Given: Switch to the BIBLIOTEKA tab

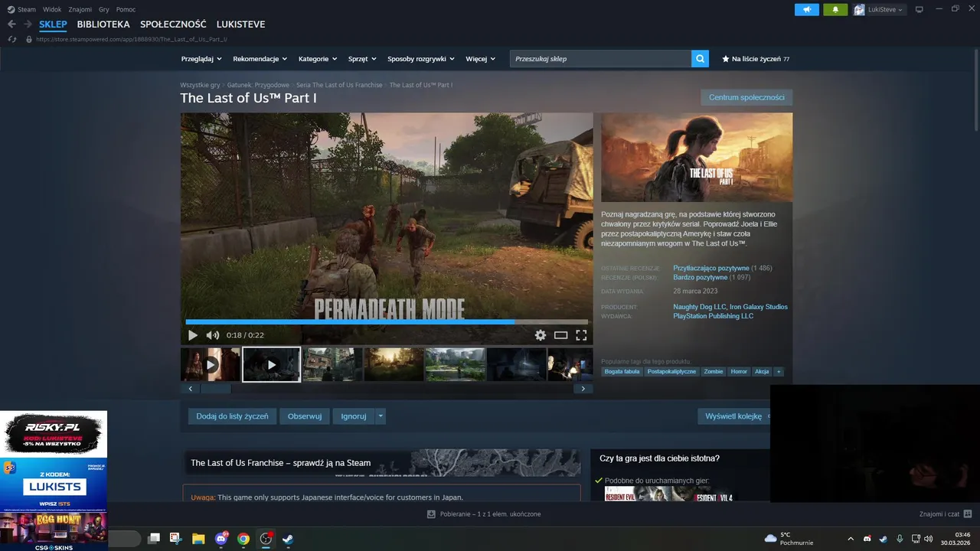Looking at the screenshot, I should (x=103, y=24).
